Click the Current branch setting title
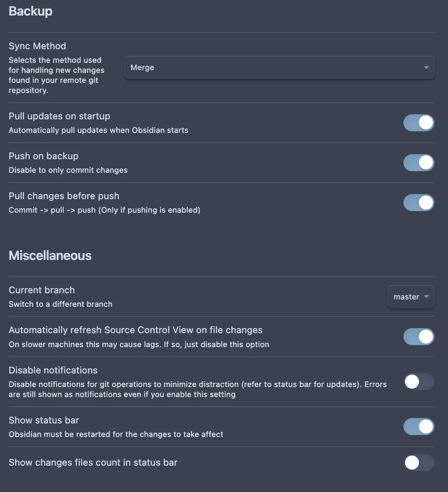448x492 pixels. (41, 290)
